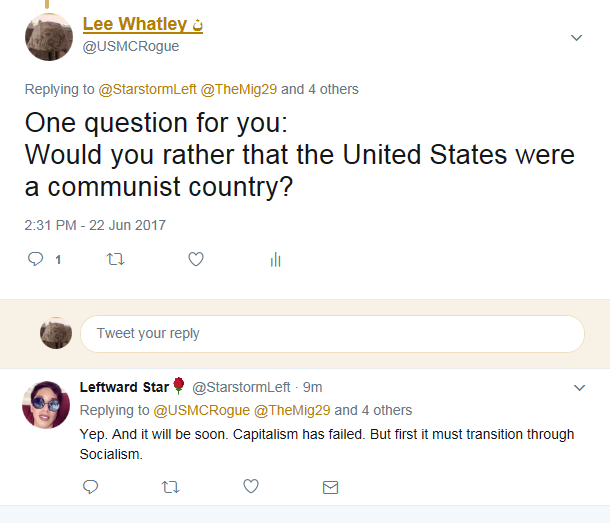The width and height of the screenshot is (610, 523).
Task: Retweet Leftward Star's reply
Action: click(x=170, y=487)
